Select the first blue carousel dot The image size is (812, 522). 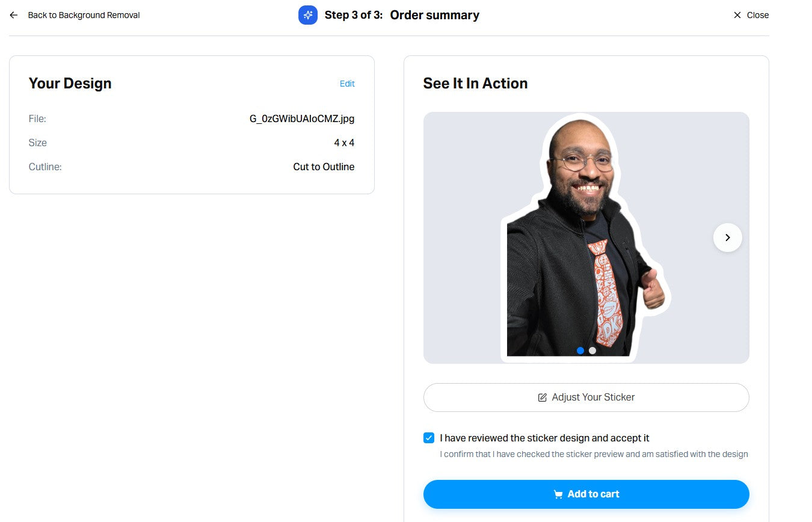click(580, 351)
